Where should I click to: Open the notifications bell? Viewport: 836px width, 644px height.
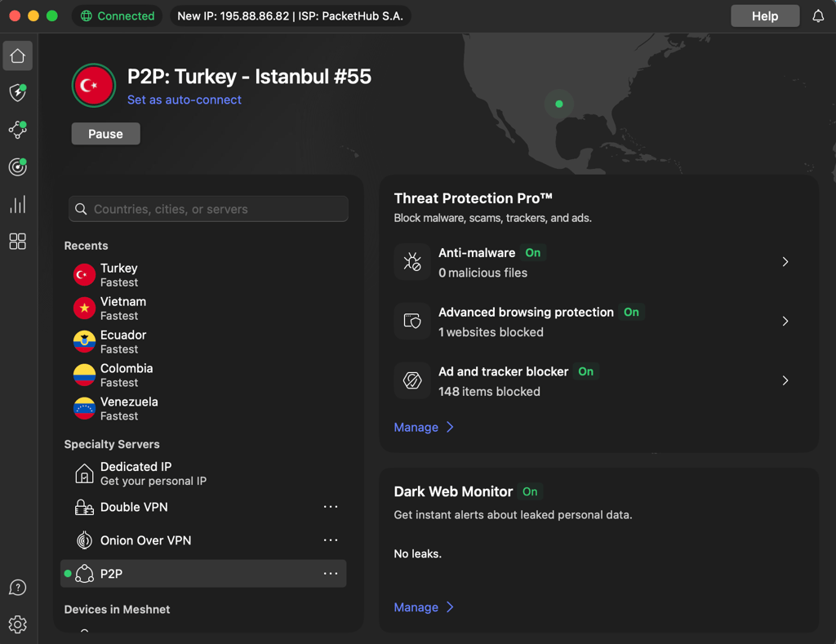tap(818, 16)
